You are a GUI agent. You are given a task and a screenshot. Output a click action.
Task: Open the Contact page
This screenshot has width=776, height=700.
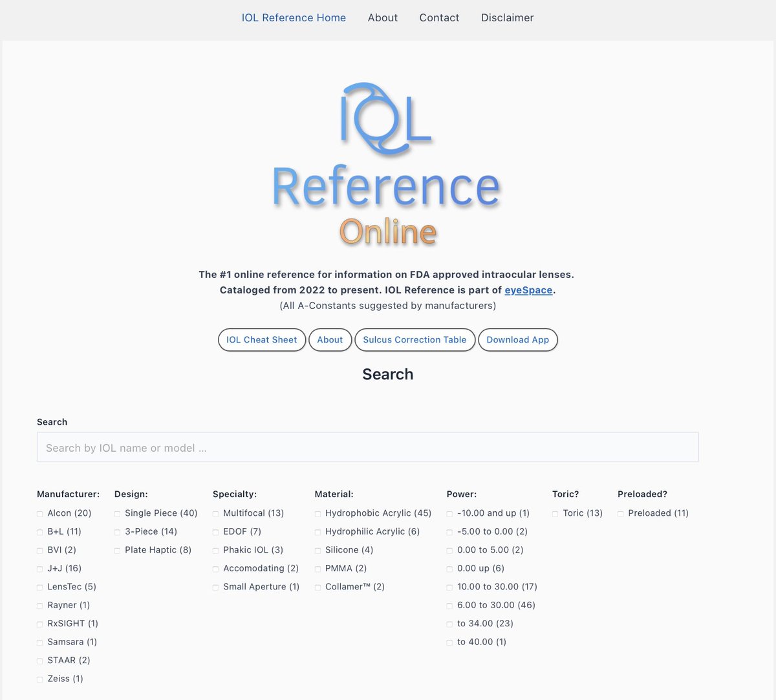(x=439, y=17)
